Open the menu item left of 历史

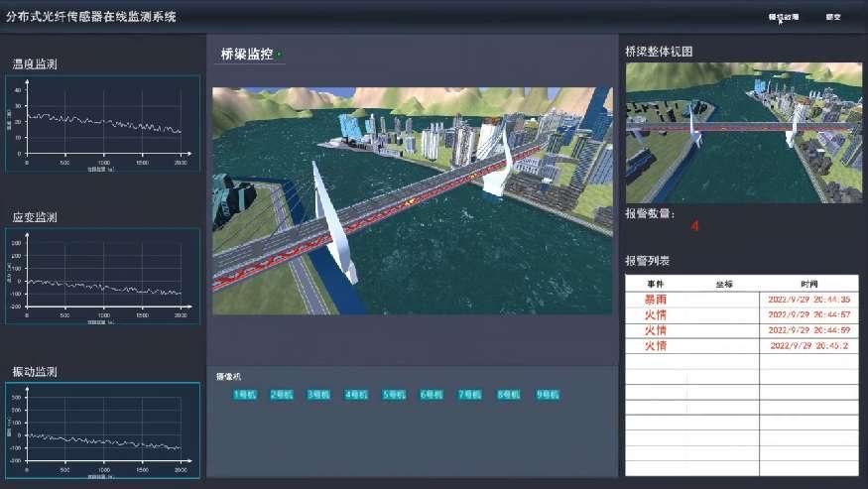(783, 17)
